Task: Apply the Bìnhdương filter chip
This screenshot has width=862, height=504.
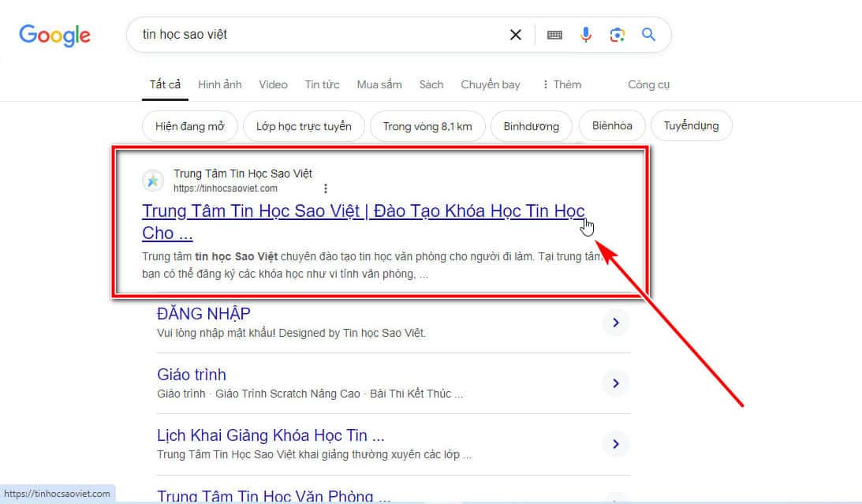Action: click(x=531, y=126)
